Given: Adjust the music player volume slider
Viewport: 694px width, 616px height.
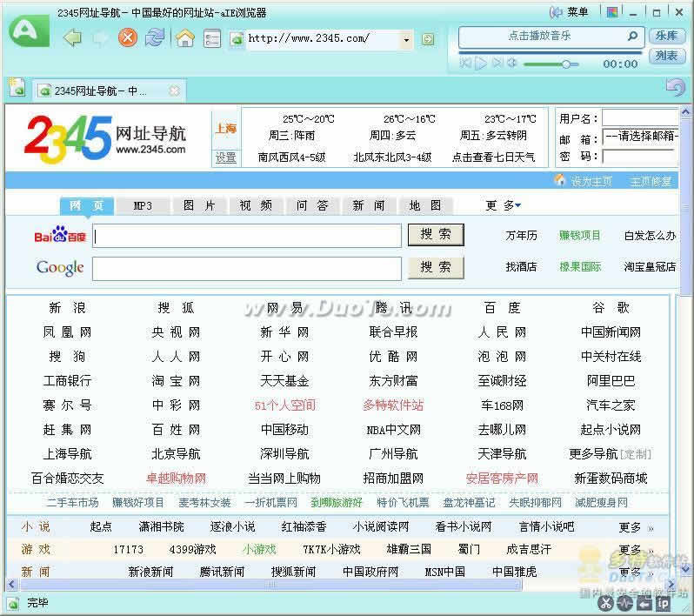Looking at the screenshot, I should [565, 64].
